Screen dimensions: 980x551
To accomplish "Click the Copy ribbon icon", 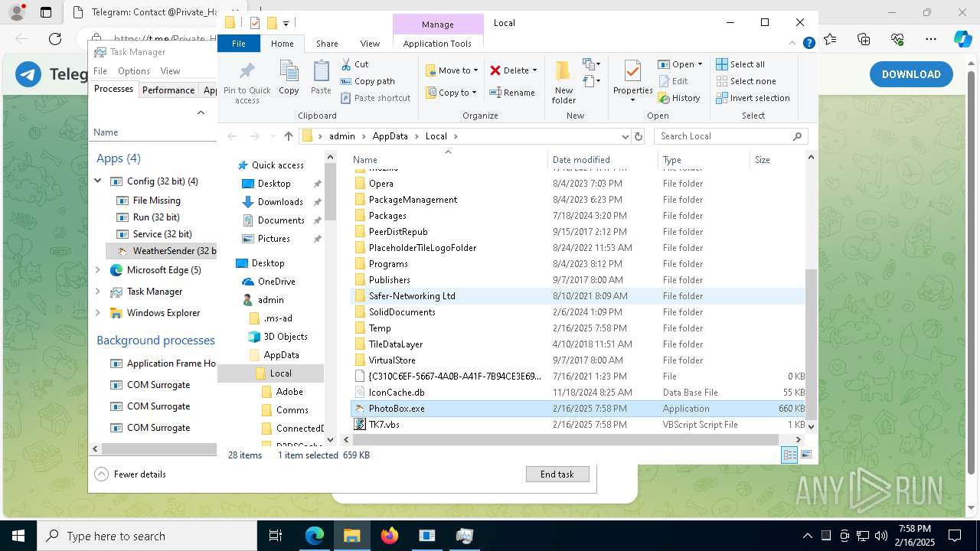I will [289, 77].
